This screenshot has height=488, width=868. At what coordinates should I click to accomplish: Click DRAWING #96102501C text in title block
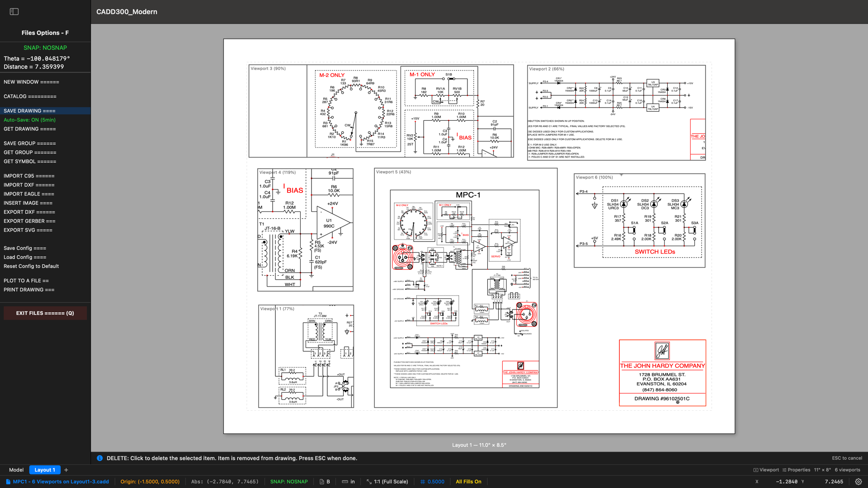click(662, 399)
